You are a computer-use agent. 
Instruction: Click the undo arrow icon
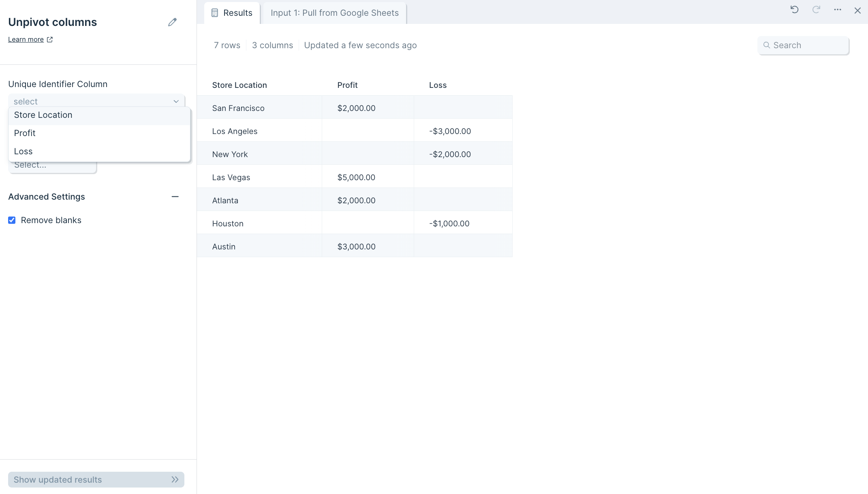coord(794,10)
